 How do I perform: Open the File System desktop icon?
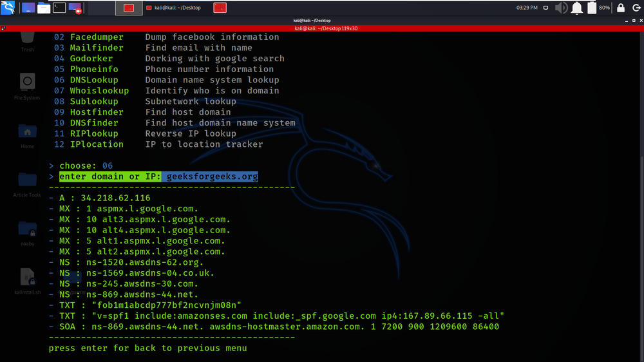pos(27,86)
